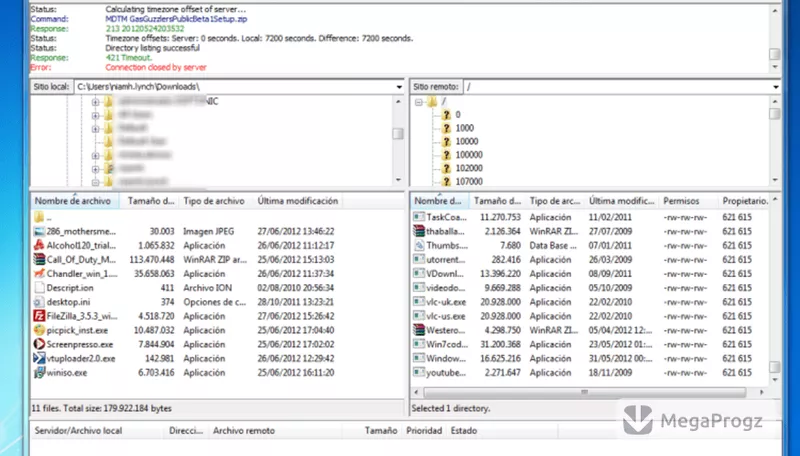Click the date 27/06/2012 15:26:42 cell

pos(296,316)
